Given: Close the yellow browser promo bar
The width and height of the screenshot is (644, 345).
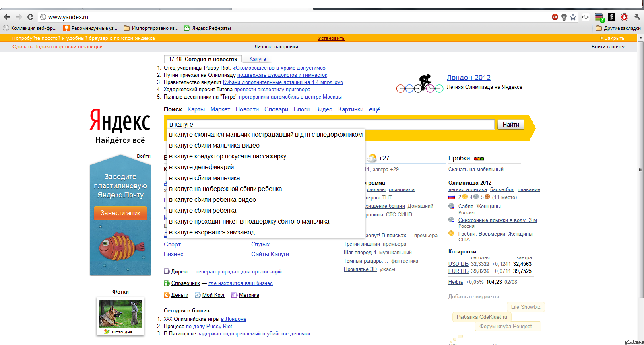Looking at the screenshot, I should click(x=612, y=38).
